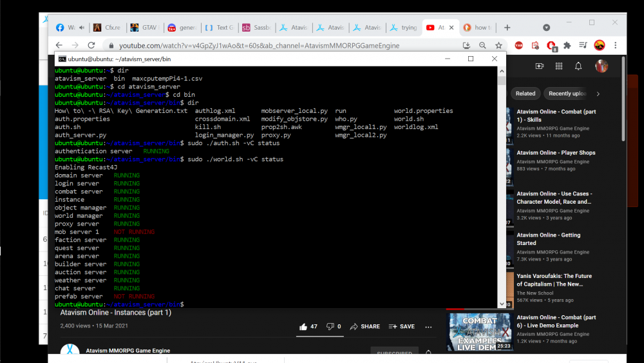Click the SHARE button
Image resolution: width=644 pixels, height=363 pixels.
pos(365,327)
